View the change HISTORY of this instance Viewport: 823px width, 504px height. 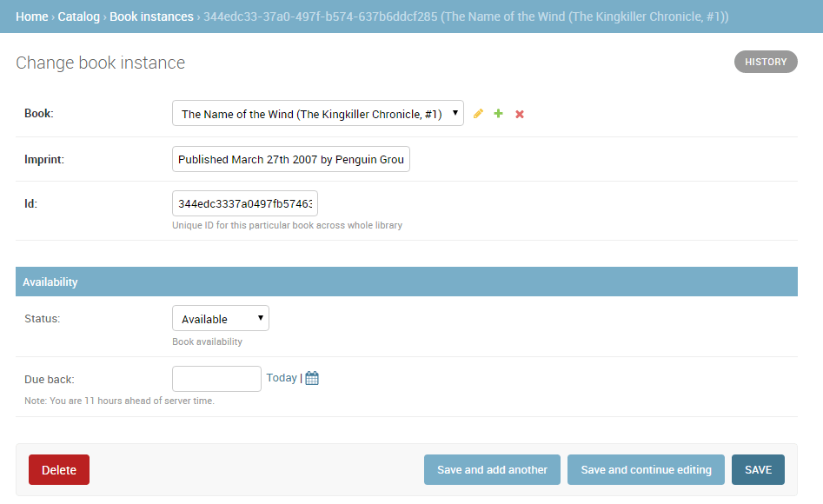(x=765, y=61)
